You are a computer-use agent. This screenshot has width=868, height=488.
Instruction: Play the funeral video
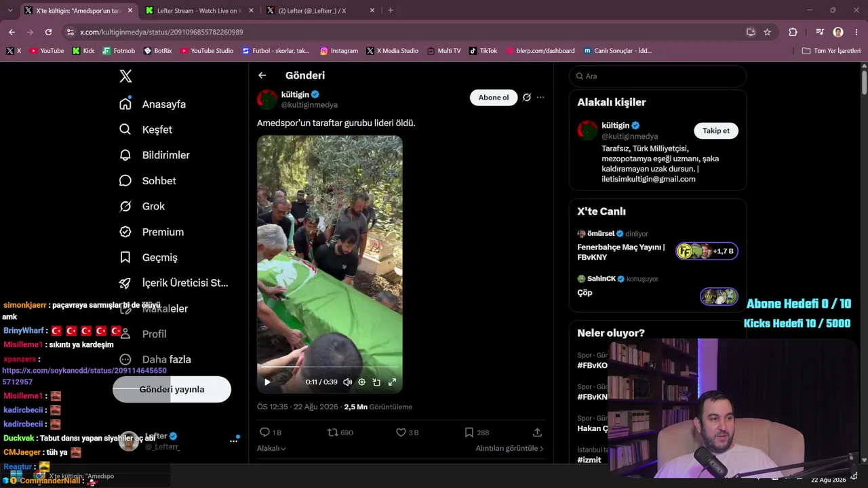[267, 382]
